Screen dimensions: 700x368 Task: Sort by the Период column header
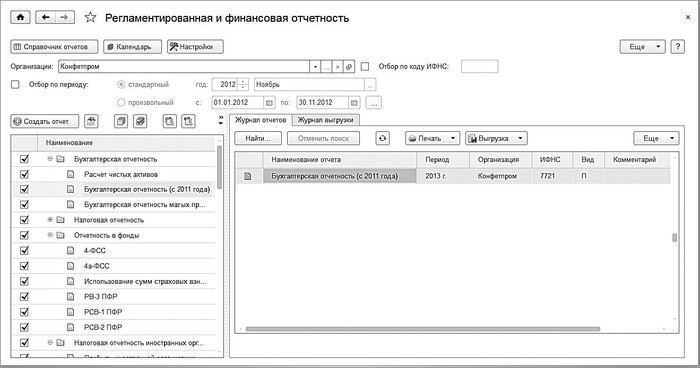(x=443, y=159)
